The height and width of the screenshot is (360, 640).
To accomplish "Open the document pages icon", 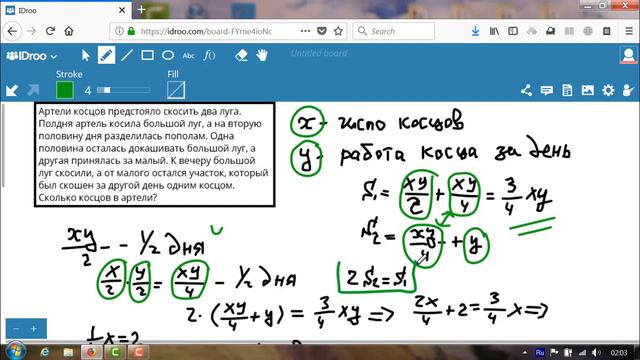I will (x=567, y=90).
